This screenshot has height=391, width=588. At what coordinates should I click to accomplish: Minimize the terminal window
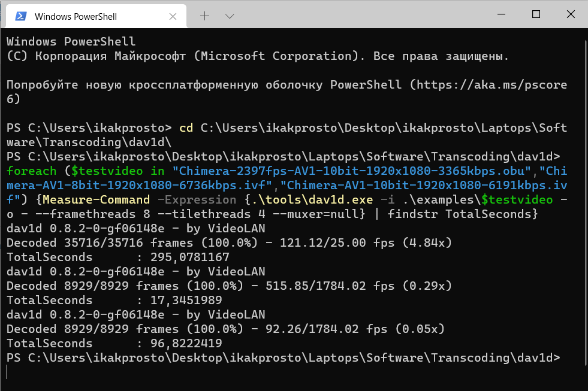click(501, 14)
